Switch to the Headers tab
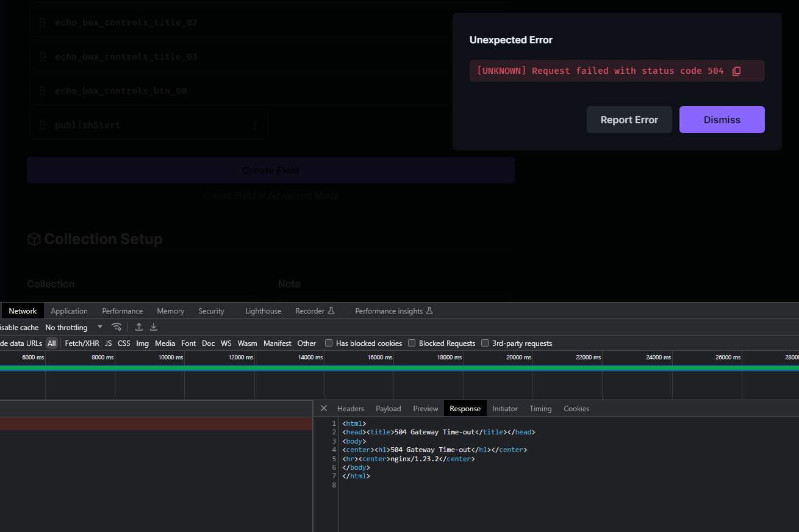 351,408
